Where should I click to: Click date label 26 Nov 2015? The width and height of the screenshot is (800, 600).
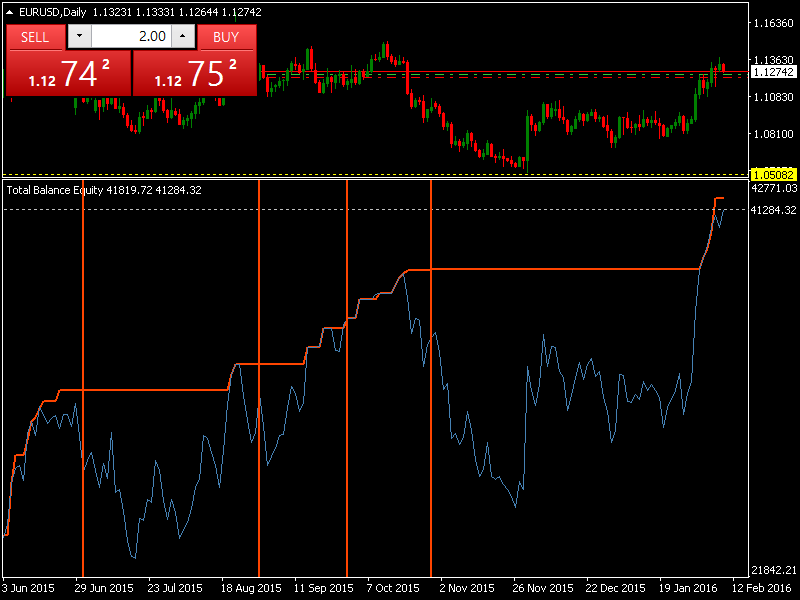(x=543, y=588)
